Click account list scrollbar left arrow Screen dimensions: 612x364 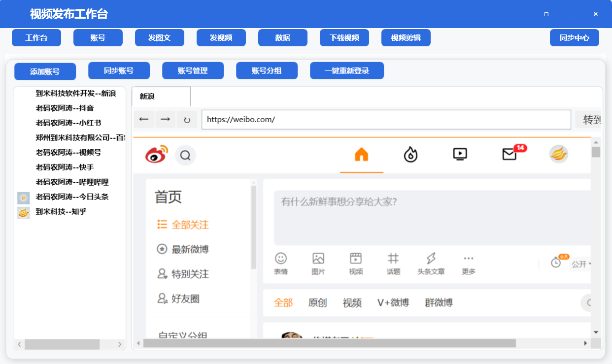coord(19,344)
